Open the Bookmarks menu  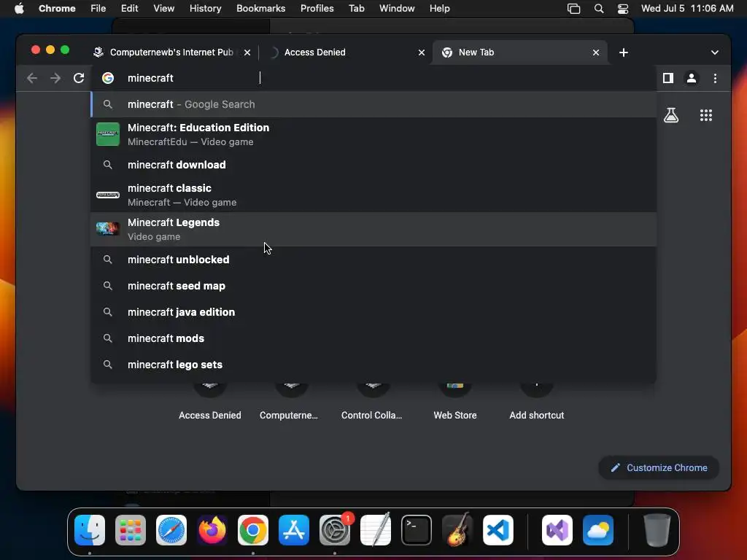260,9
